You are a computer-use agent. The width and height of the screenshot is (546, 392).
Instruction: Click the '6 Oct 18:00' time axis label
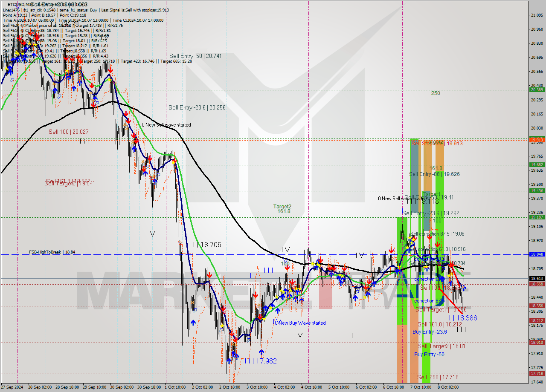(x=393, y=388)
